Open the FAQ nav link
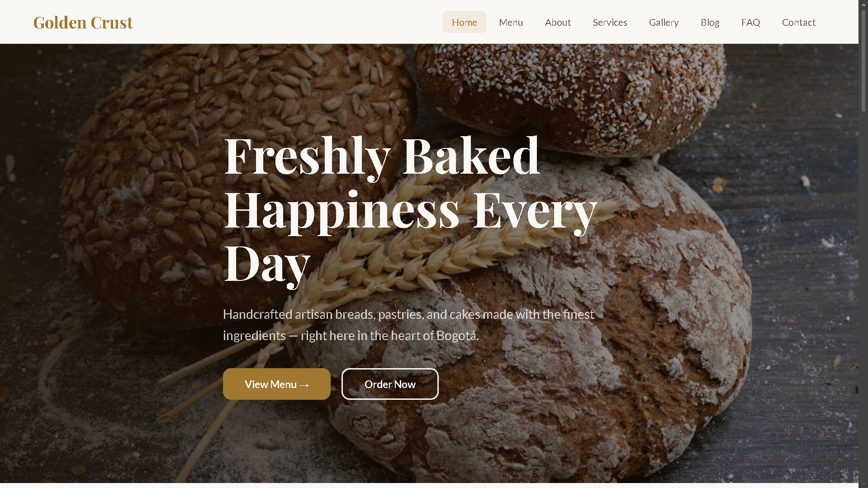Screen dimensions: 868x488 [750, 22]
